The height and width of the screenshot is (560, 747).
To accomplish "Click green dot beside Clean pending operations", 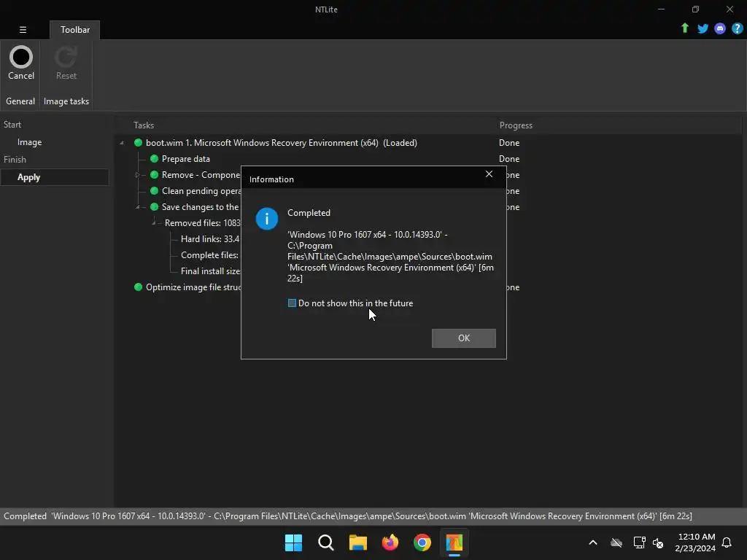I will tap(154, 191).
